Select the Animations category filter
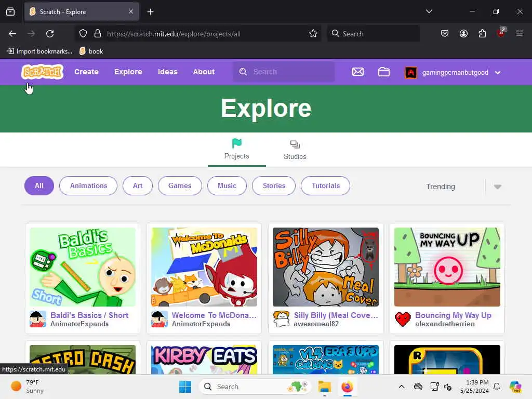 tap(88, 185)
